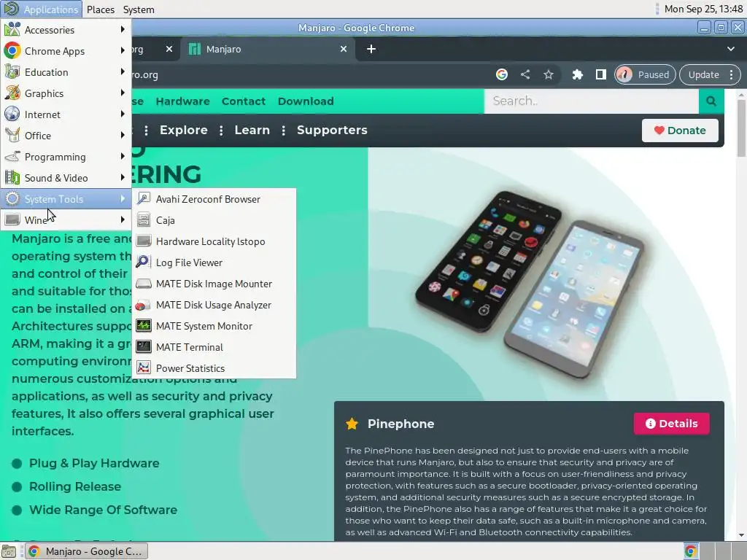The width and height of the screenshot is (747, 560).
Task: Open a new Chrome tab
Action: 371,49
